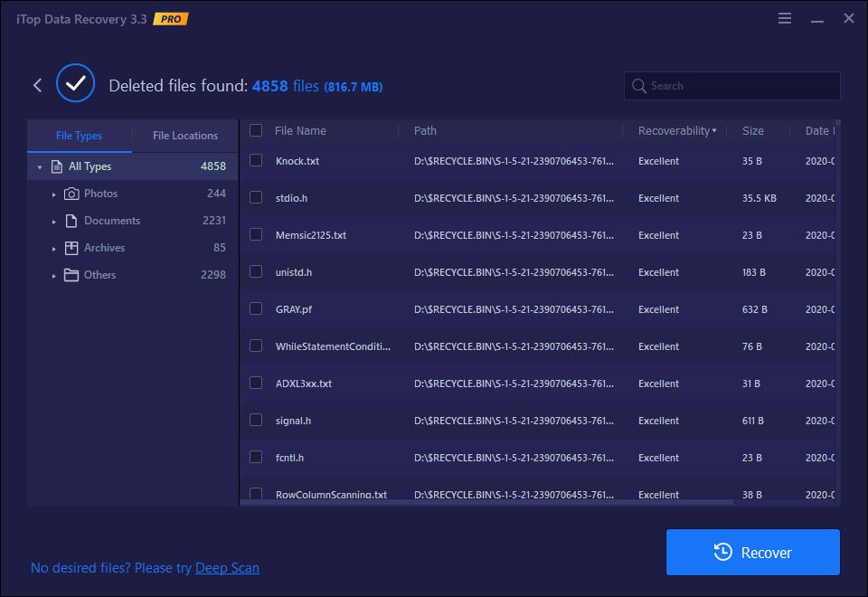Click Excellent recoverability in Knock.txt row
The width and height of the screenshot is (868, 597).
[658, 161]
